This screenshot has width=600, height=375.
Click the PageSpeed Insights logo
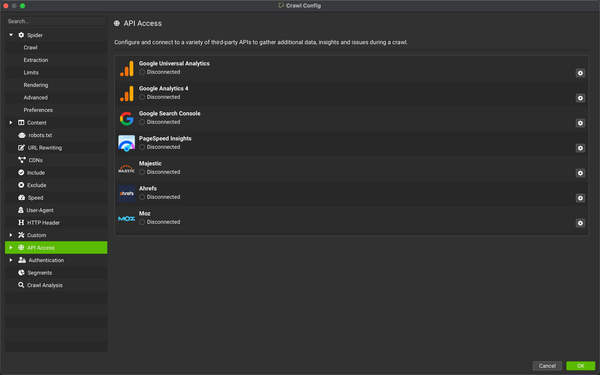(x=127, y=143)
